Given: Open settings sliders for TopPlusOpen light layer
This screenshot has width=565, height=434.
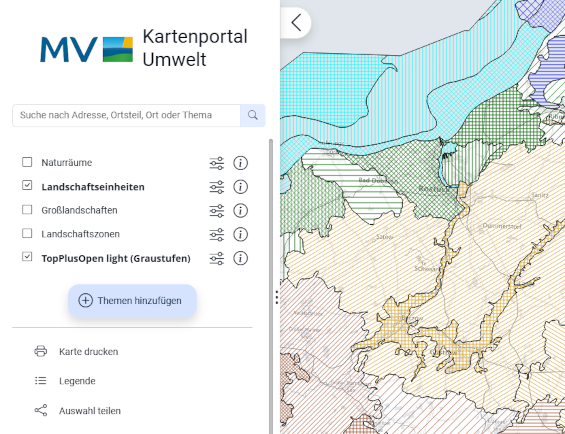Looking at the screenshot, I should pyautogui.click(x=217, y=258).
